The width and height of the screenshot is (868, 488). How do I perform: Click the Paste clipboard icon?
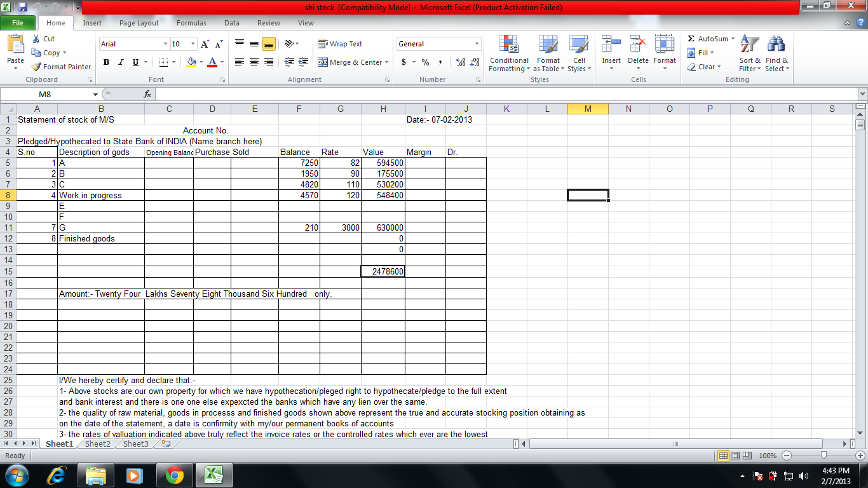coord(15,46)
